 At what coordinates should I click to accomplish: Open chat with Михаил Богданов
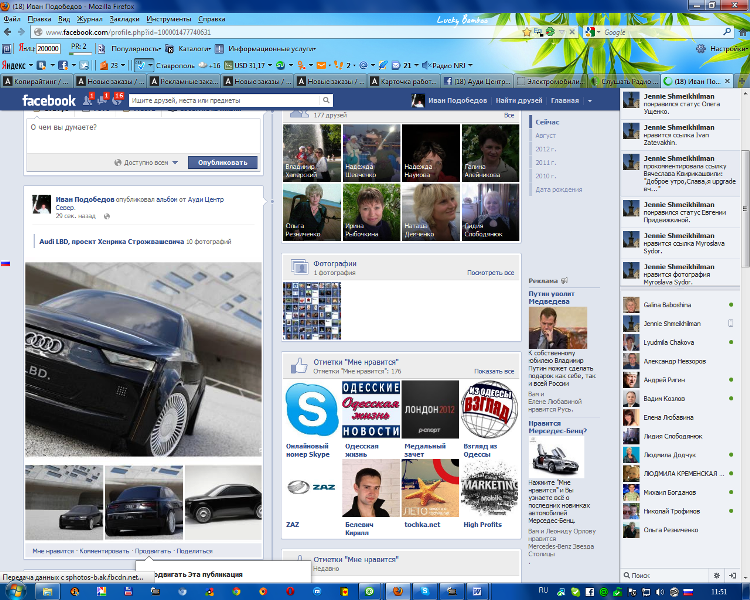coord(678,492)
